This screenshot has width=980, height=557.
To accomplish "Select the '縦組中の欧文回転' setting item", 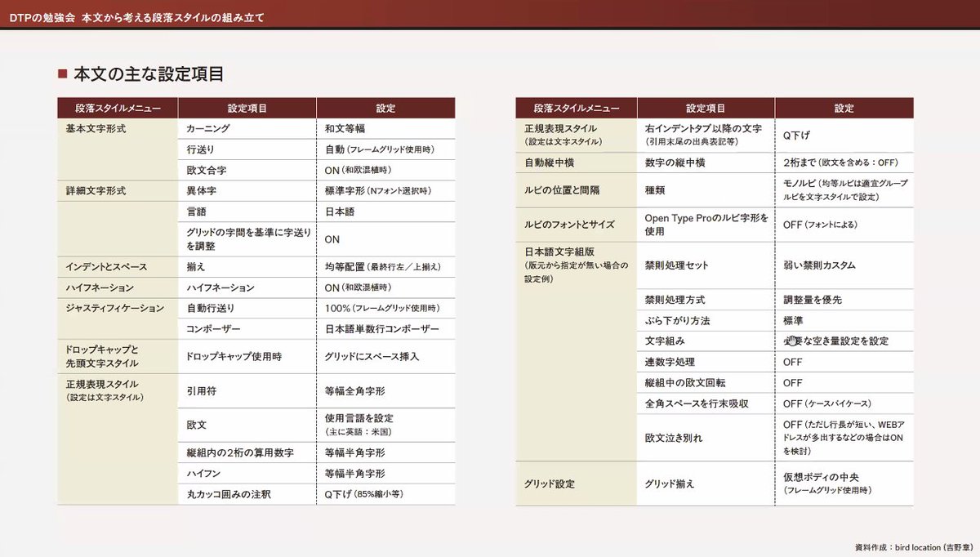I will point(684,383).
